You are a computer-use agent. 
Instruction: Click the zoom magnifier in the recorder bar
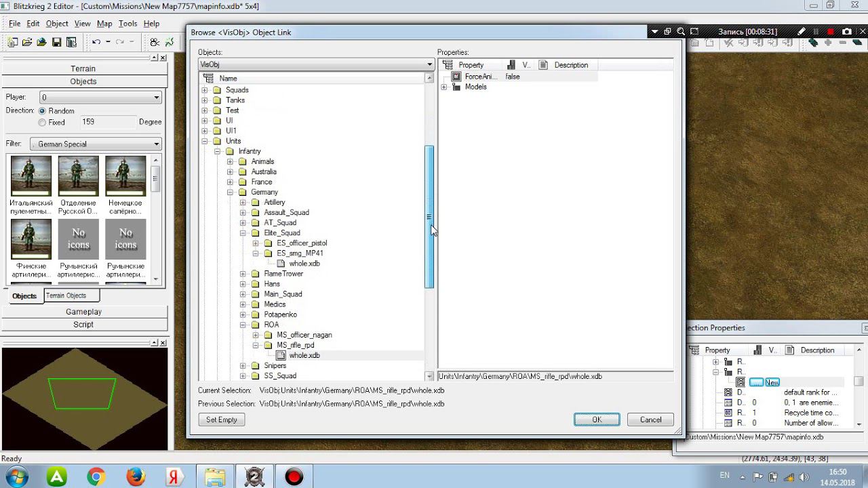[x=681, y=32]
